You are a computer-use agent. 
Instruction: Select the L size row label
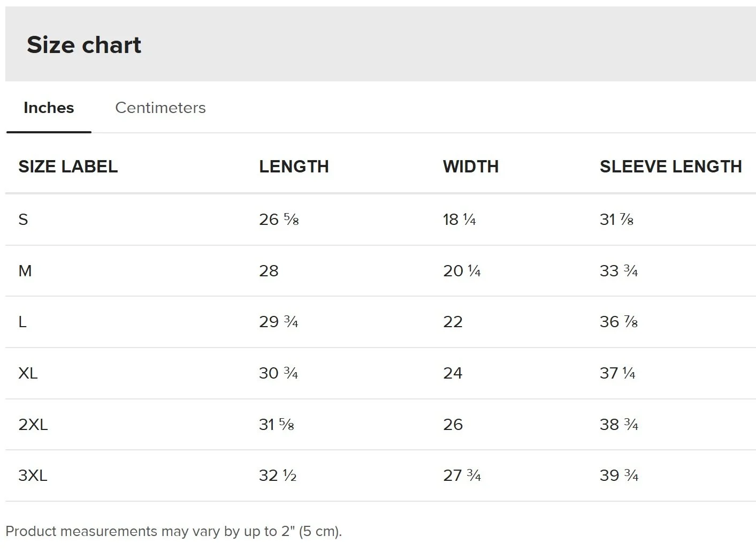22,322
